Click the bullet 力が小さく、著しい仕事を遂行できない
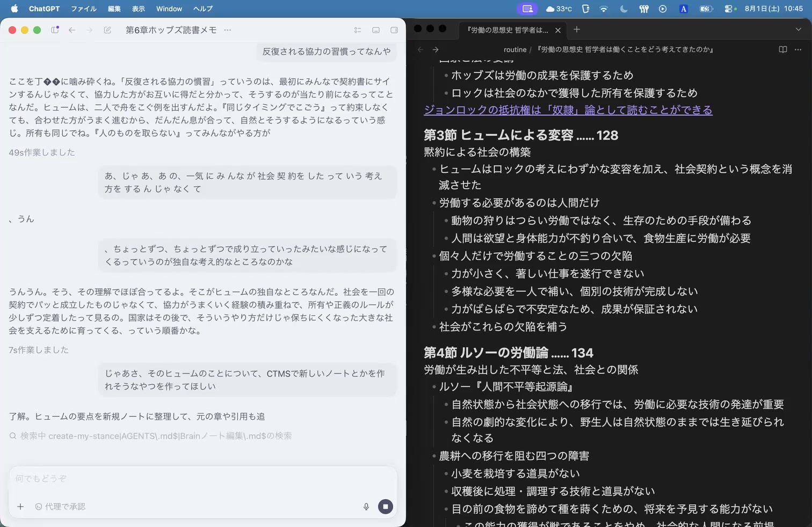 tap(548, 274)
